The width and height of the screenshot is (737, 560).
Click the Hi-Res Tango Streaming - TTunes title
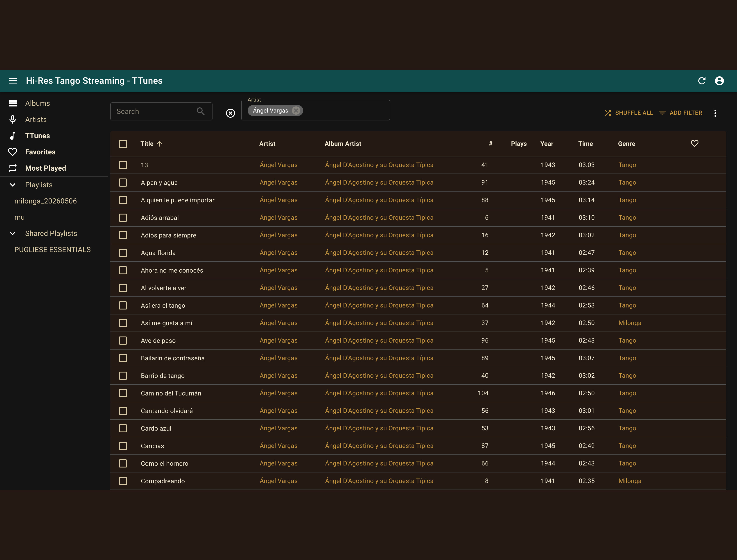point(94,81)
